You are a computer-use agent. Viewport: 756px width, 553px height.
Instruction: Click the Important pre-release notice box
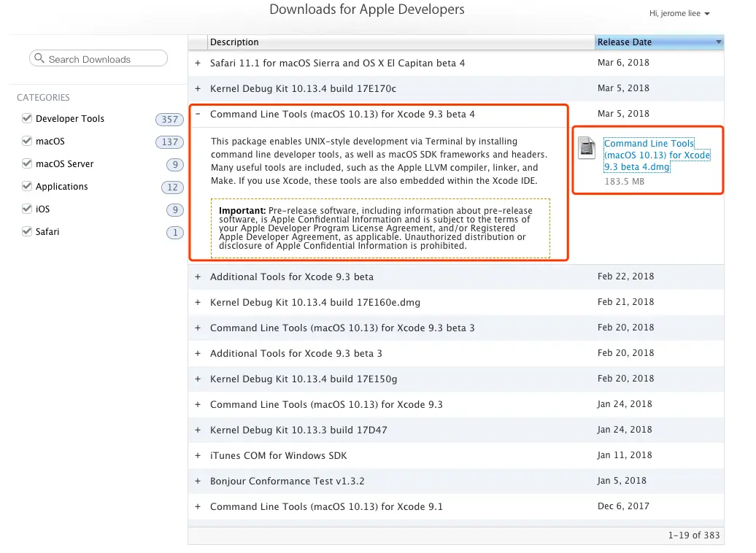pos(380,228)
